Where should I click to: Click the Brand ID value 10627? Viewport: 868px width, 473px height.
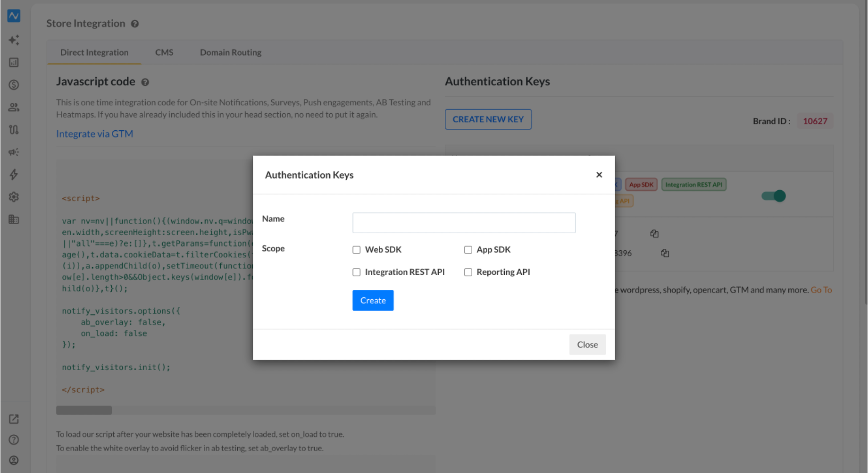[815, 121]
